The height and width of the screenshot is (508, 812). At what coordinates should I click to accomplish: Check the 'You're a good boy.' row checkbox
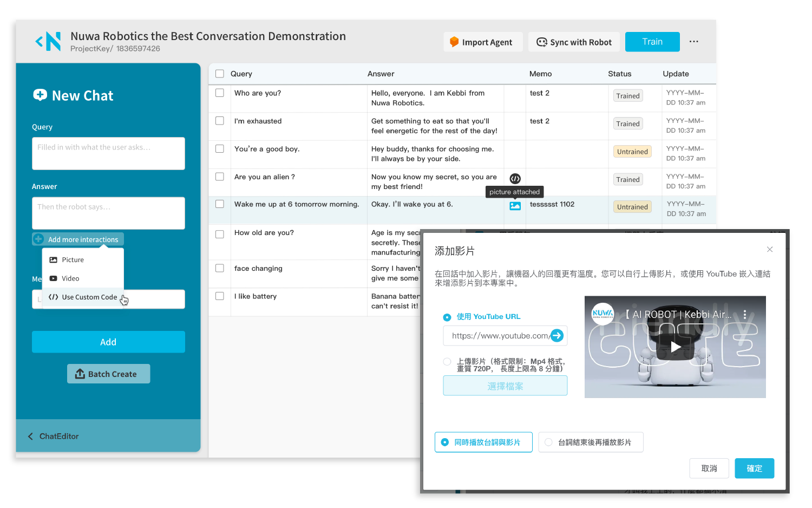[x=220, y=148]
